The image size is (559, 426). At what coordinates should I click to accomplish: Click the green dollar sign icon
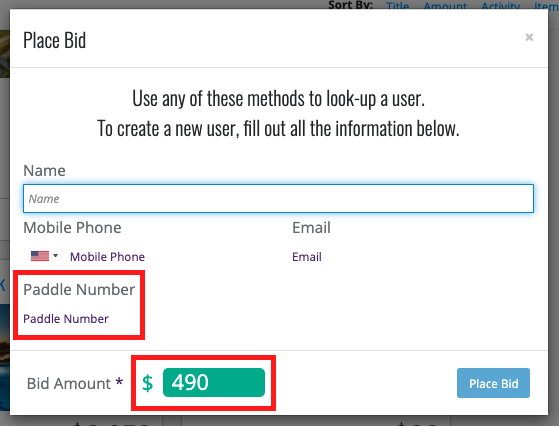coord(148,383)
